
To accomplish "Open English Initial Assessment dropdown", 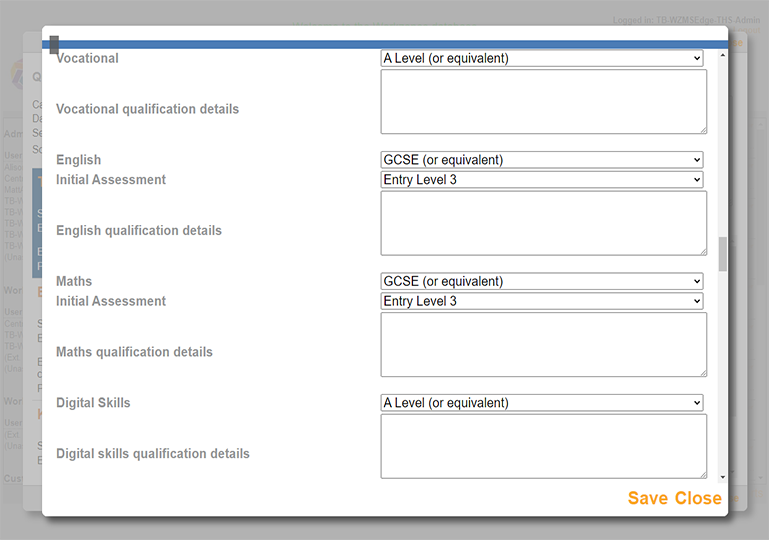I will [x=542, y=180].
